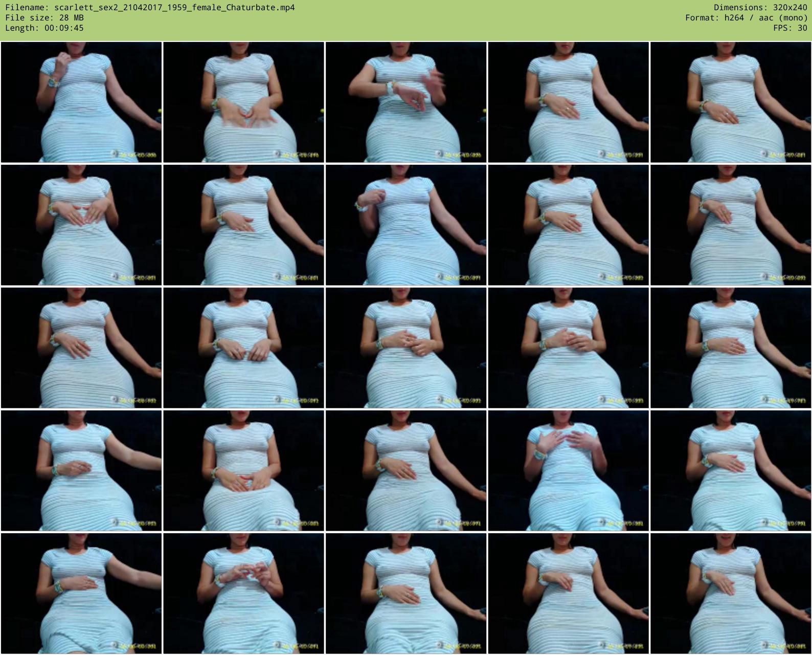812x655 pixels.
Task: Click the watermark in the first thumbnail
Action: tap(133, 155)
